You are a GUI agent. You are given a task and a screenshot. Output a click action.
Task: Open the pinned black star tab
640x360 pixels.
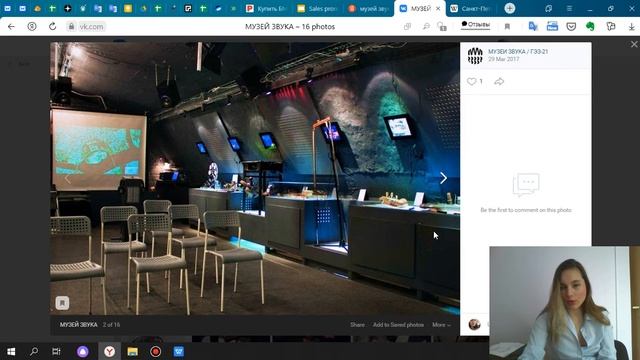pos(68,9)
